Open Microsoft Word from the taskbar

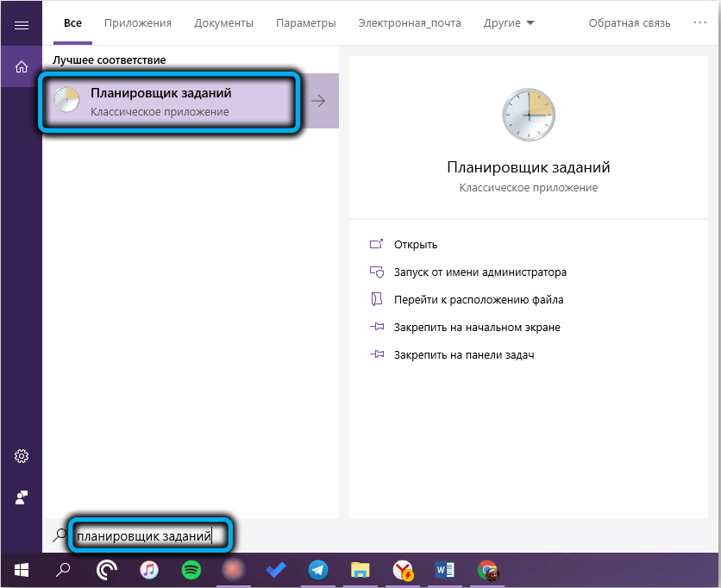[x=445, y=570]
